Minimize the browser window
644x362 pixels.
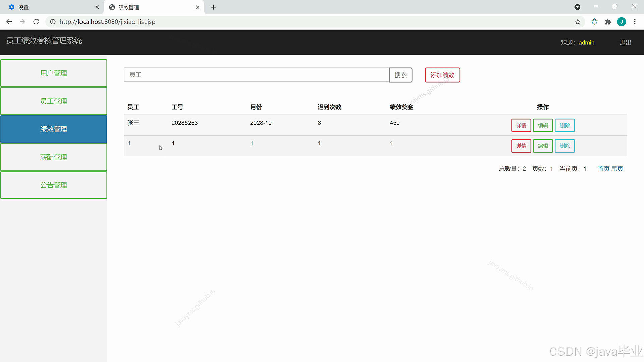[596, 6]
